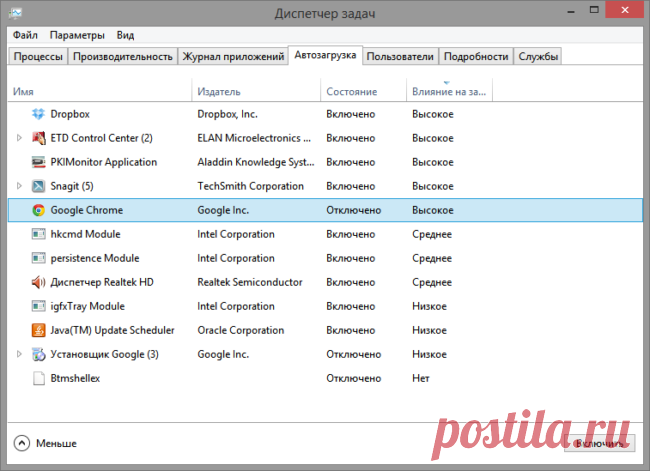Click the TechSmith Corporation publisher cell
The height and width of the screenshot is (471, 650).
pos(250,186)
